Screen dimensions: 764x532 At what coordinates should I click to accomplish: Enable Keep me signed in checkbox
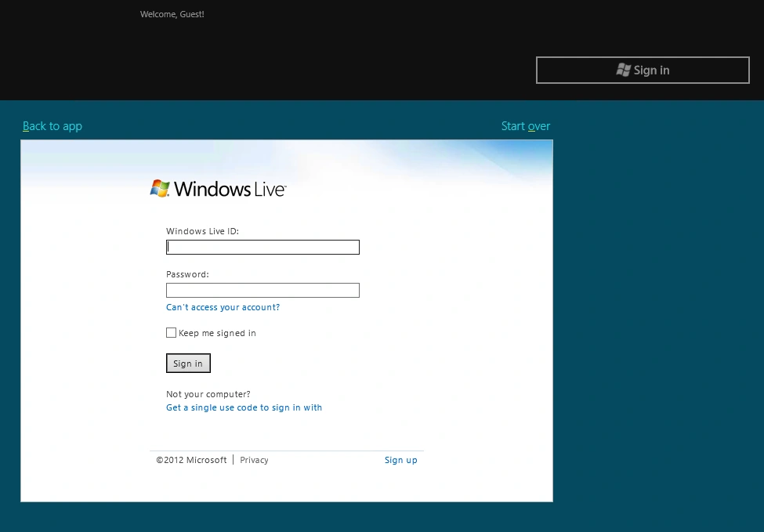pos(171,333)
